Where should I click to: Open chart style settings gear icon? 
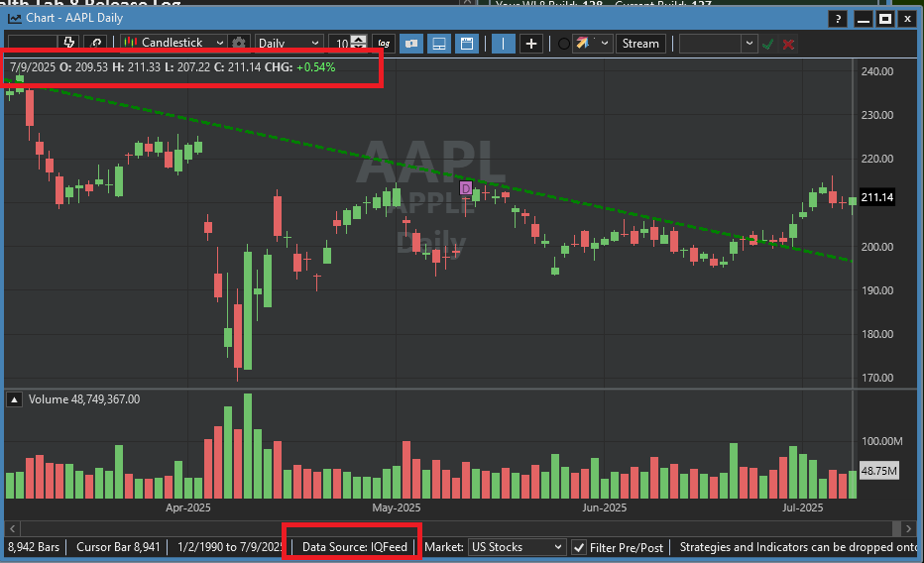pyautogui.click(x=239, y=43)
